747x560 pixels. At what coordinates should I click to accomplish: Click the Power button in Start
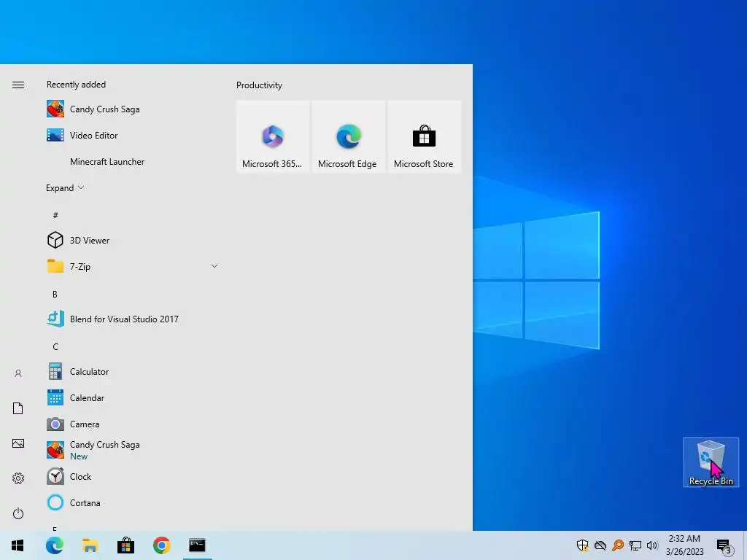tap(18, 513)
